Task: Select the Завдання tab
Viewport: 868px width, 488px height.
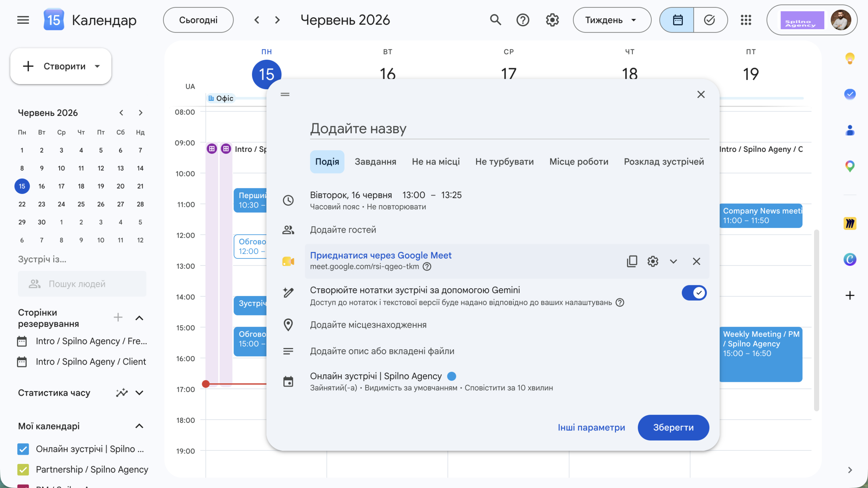Action: pyautogui.click(x=375, y=162)
